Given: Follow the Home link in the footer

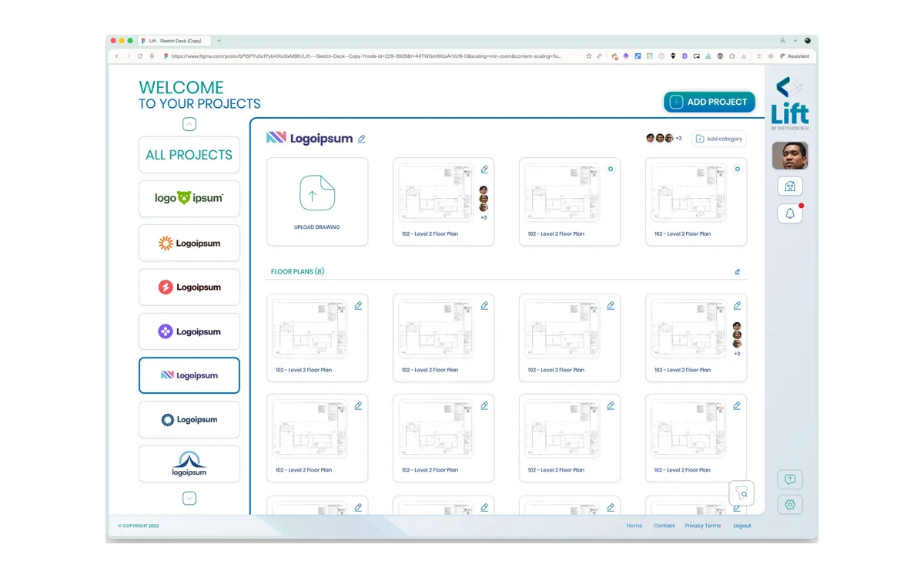Looking at the screenshot, I should (x=634, y=526).
